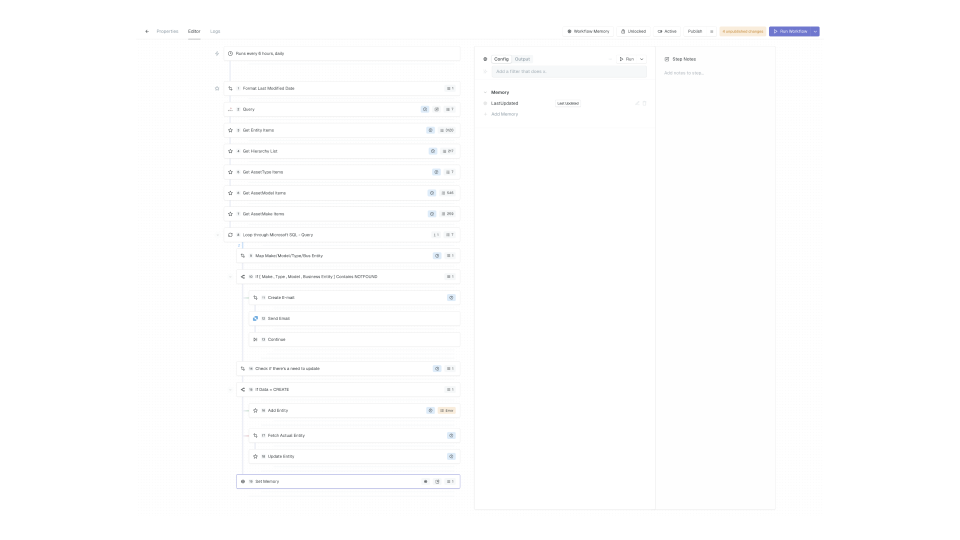The image size is (960, 540).
Task: Collapse the Loop through Microsoft SQL step
Action: click(x=217, y=235)
